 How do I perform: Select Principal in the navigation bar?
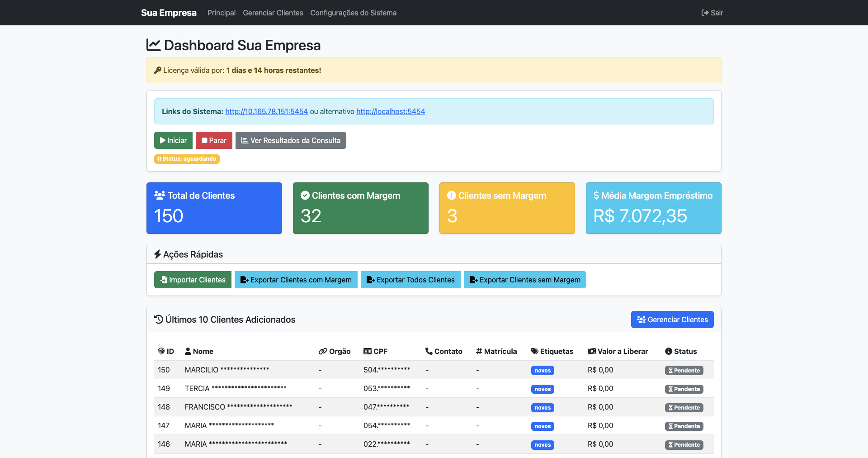221,13
